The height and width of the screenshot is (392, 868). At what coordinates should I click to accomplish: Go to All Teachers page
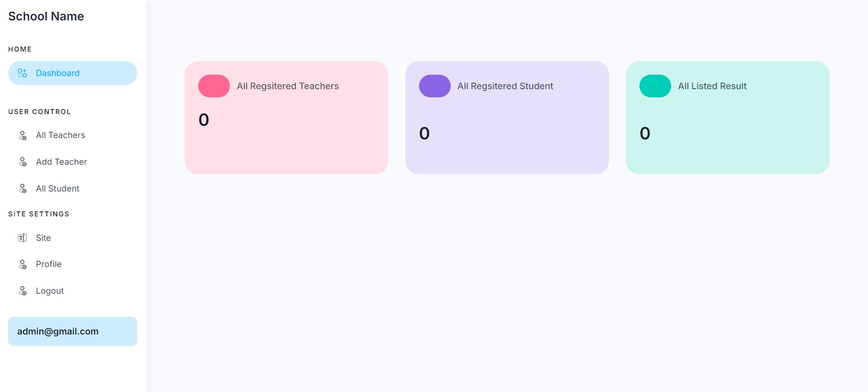[61, 135]
